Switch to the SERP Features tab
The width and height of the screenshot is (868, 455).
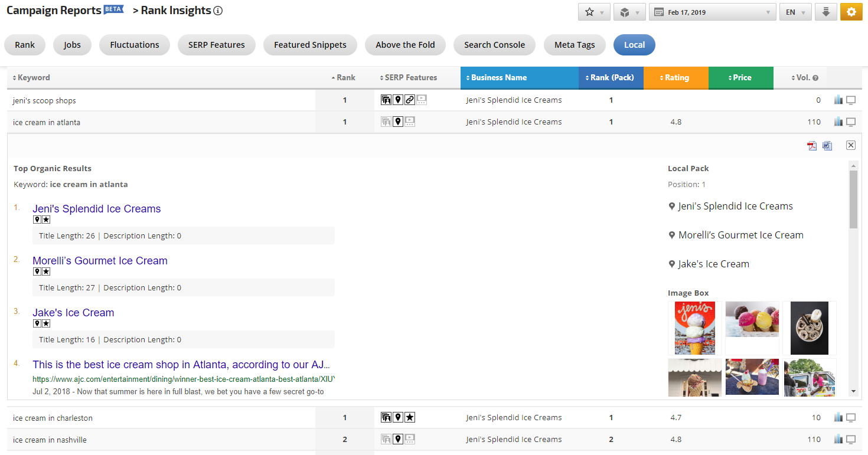(216, 45)
